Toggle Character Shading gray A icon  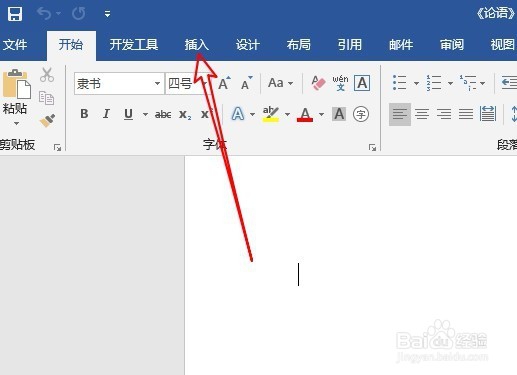pos(339,114)
